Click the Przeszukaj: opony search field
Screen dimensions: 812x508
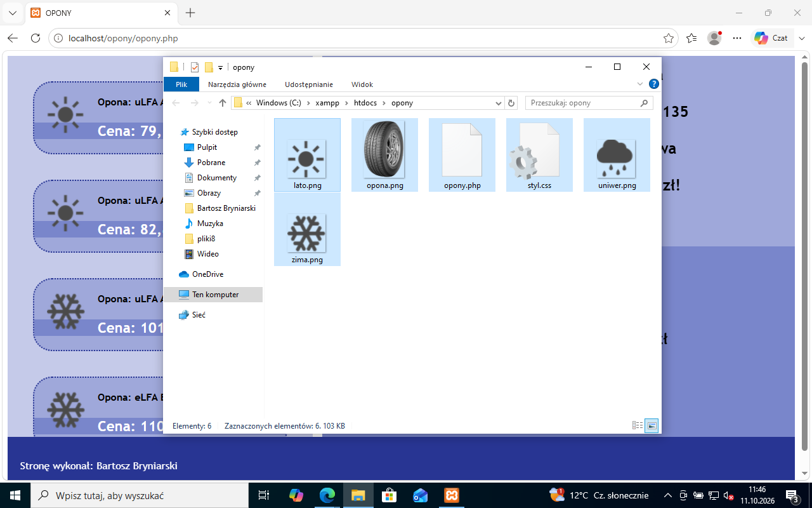(589, 103)
